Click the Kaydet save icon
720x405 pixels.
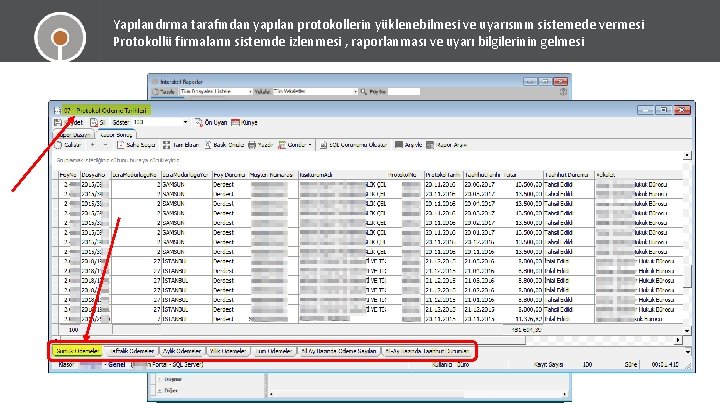pos(58,123)
